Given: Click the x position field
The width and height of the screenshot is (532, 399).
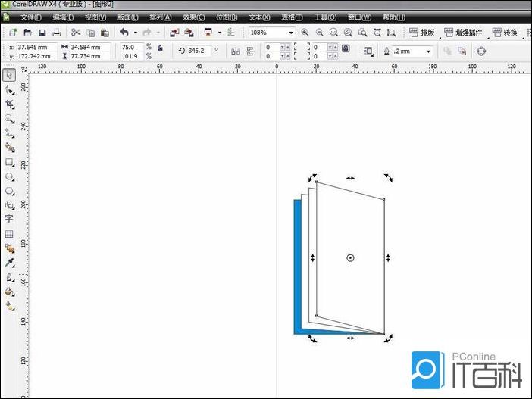Looking at the screenshot, I should coord(36,47).
